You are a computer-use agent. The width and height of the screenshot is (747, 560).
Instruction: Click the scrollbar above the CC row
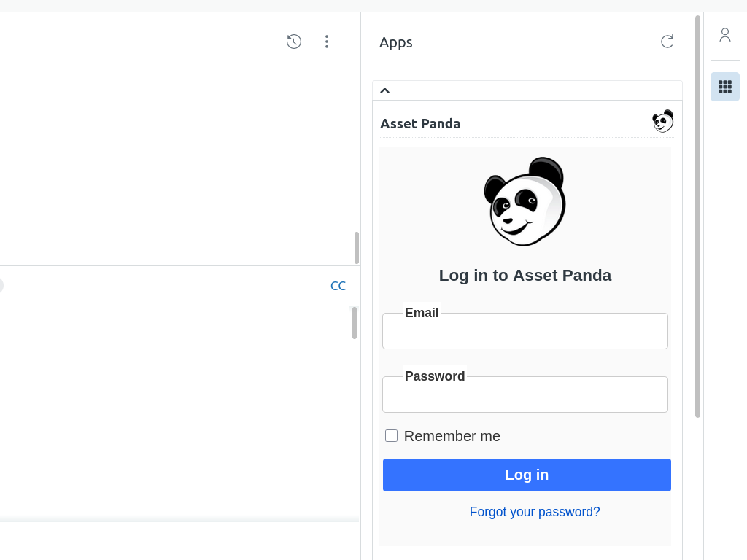coord(357,248)
